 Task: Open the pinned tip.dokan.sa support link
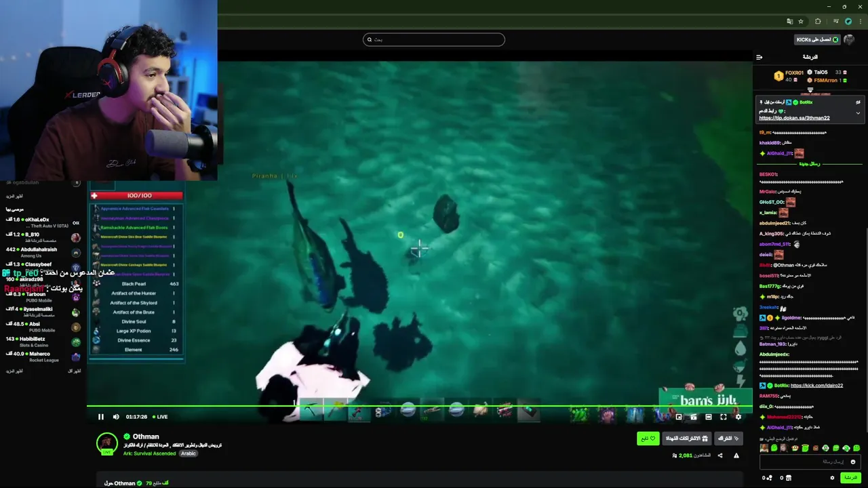pos(794,118)
